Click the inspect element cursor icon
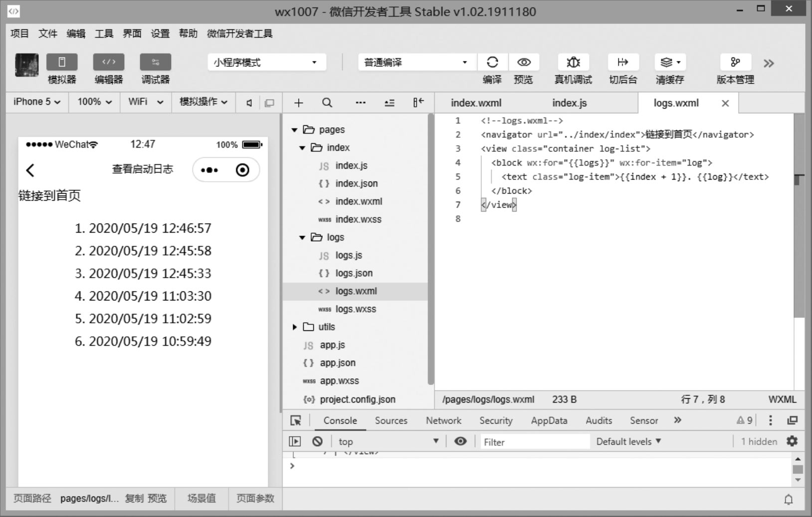Screen dimensions: 812x517 point(296,421)
